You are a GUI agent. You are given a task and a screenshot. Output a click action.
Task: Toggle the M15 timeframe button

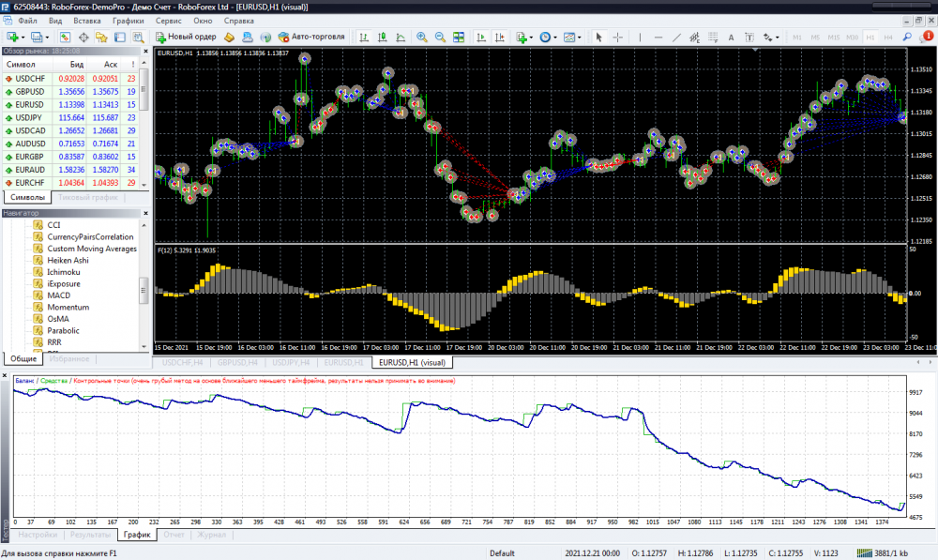832,38
